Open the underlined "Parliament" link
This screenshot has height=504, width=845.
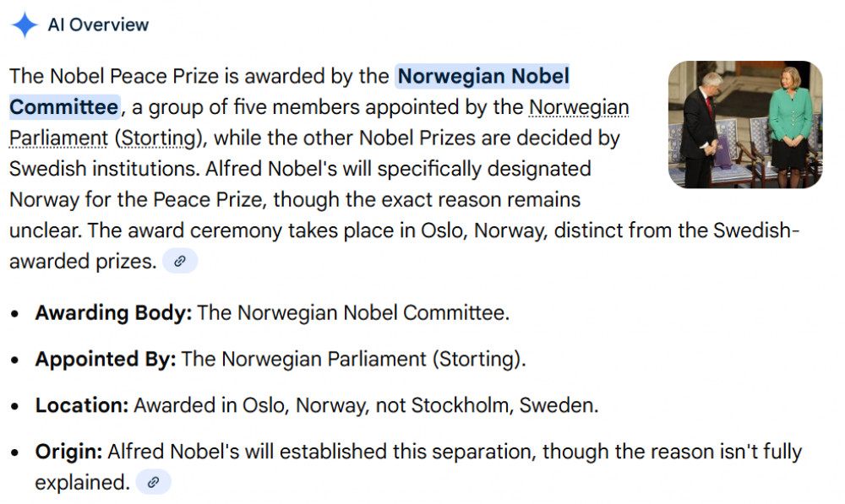tap(58, 138)
